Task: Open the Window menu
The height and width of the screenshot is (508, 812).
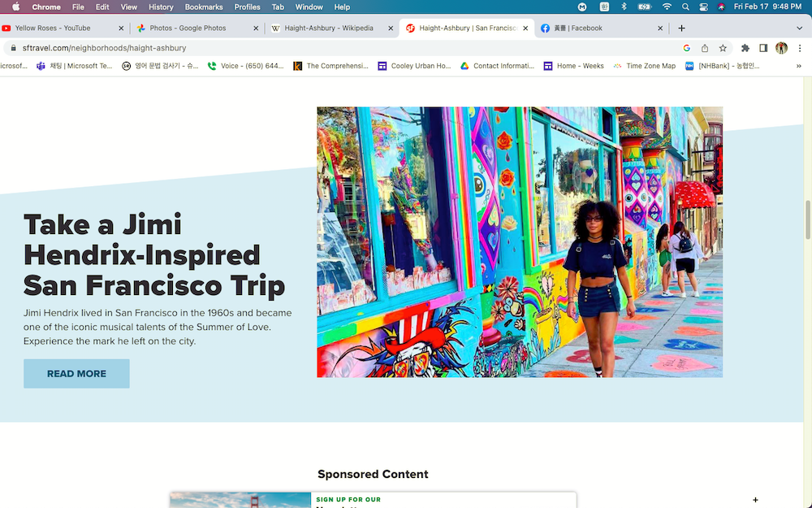Action: coord(309,7)
